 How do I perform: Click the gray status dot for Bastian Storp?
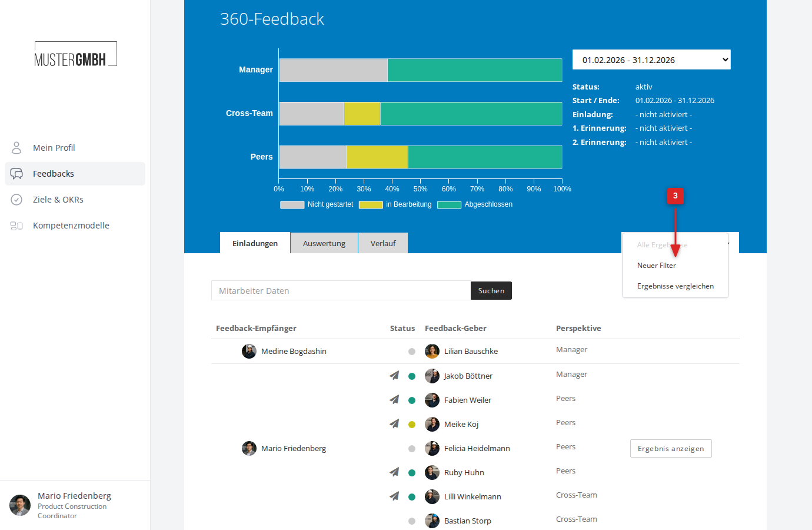click(412, 521)
